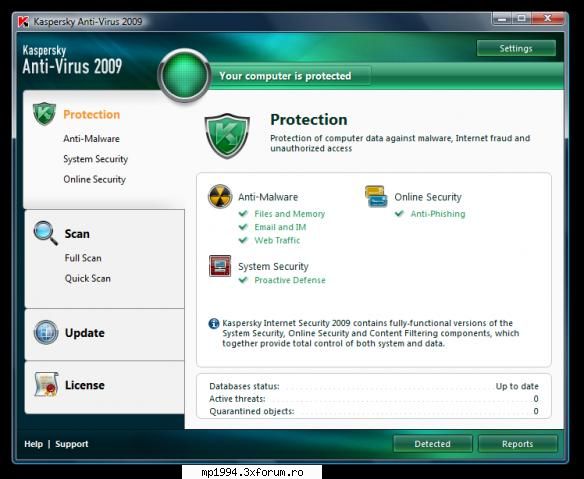This screenshot has height=479, width=584.
Task: Click the Anti-Malware radiation hazard icon
Action: tap(220, 196)
